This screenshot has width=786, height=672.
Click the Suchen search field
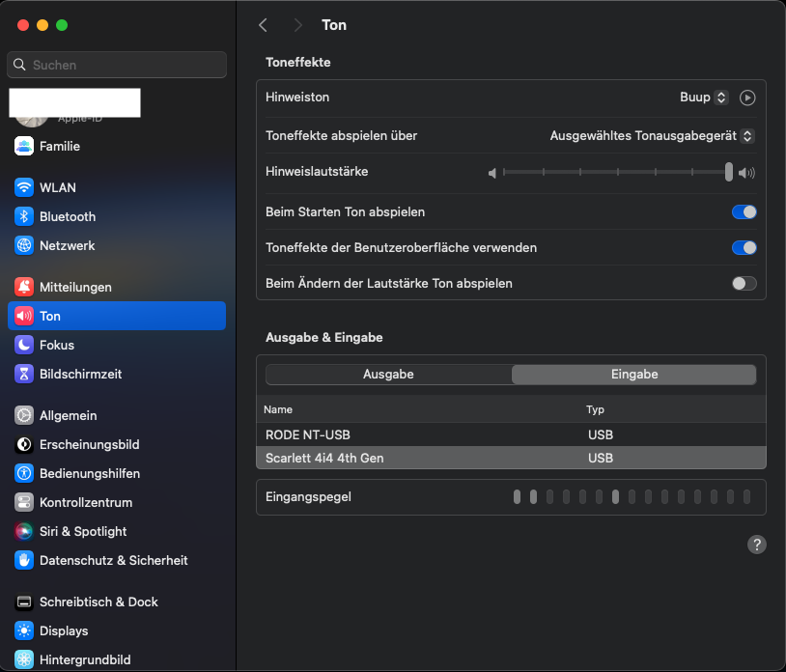pyautogui.click(x=117, y=65)
